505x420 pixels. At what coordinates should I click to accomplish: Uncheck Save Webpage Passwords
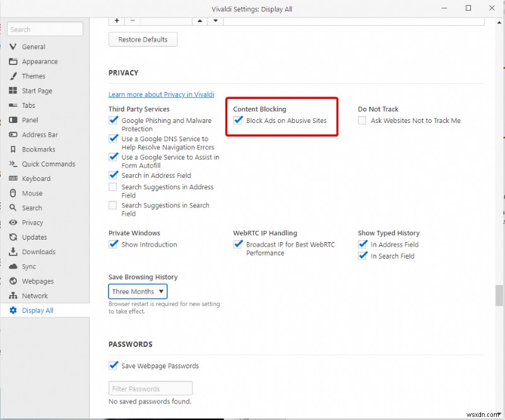[114, 365]
